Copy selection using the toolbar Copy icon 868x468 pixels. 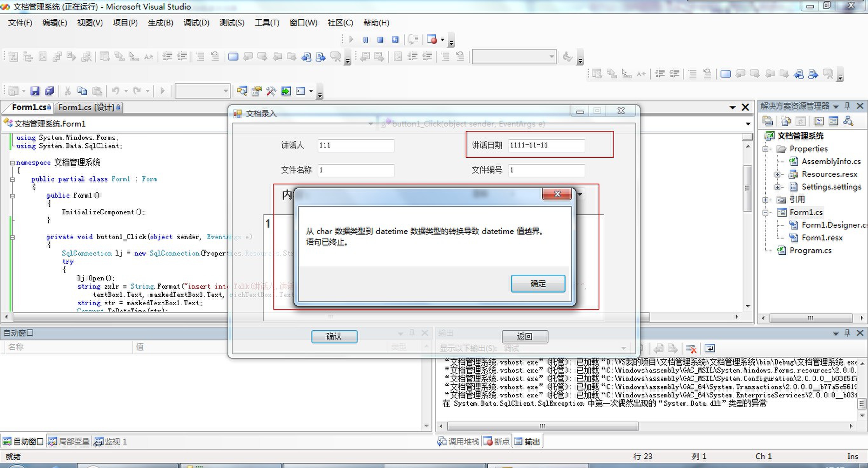82,91
